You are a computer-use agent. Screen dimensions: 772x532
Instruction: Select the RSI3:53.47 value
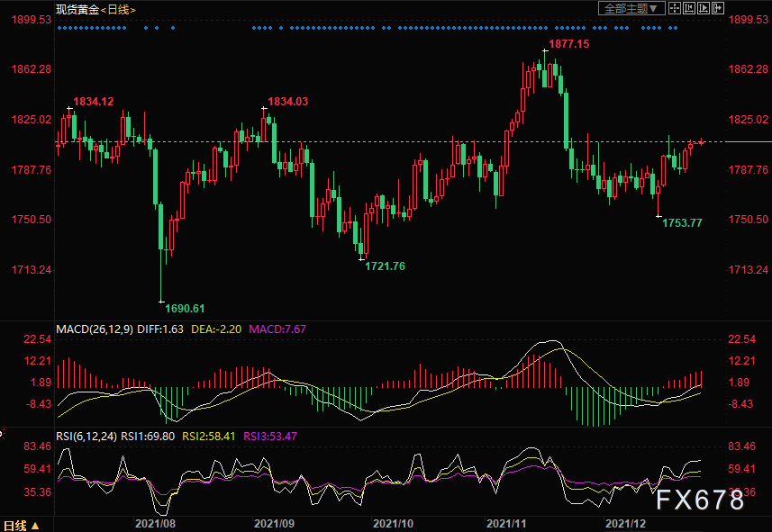(270, 436)
